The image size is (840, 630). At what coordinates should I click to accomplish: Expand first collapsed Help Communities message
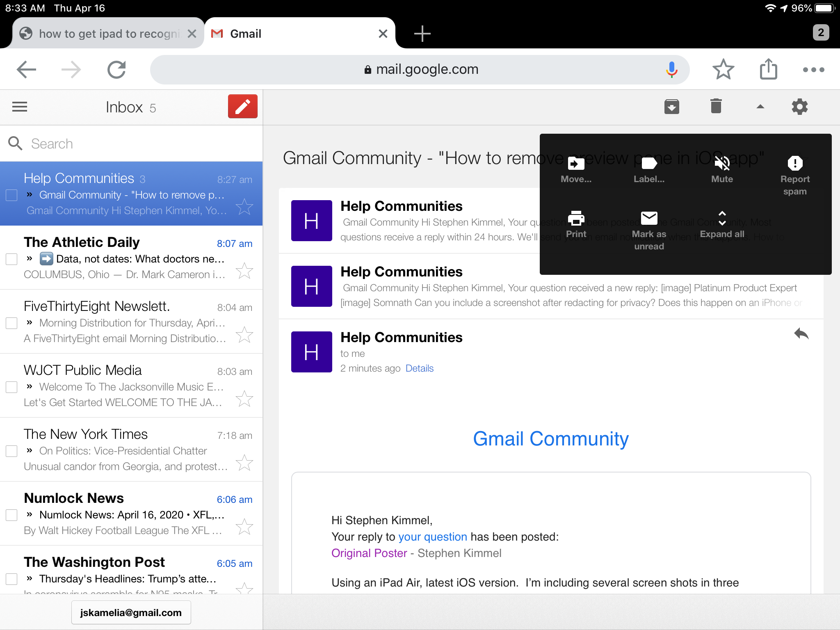click(x=409, y=221)
